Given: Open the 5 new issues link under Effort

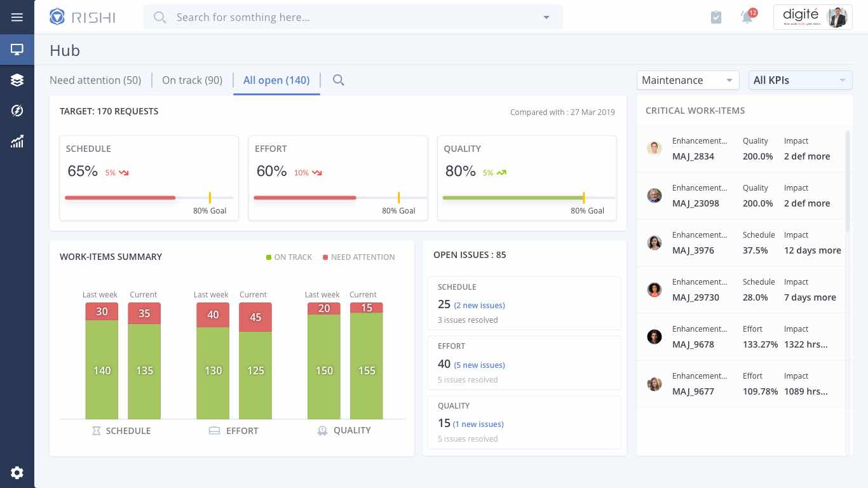Looking at the screenshot, I should pos(479,365).
